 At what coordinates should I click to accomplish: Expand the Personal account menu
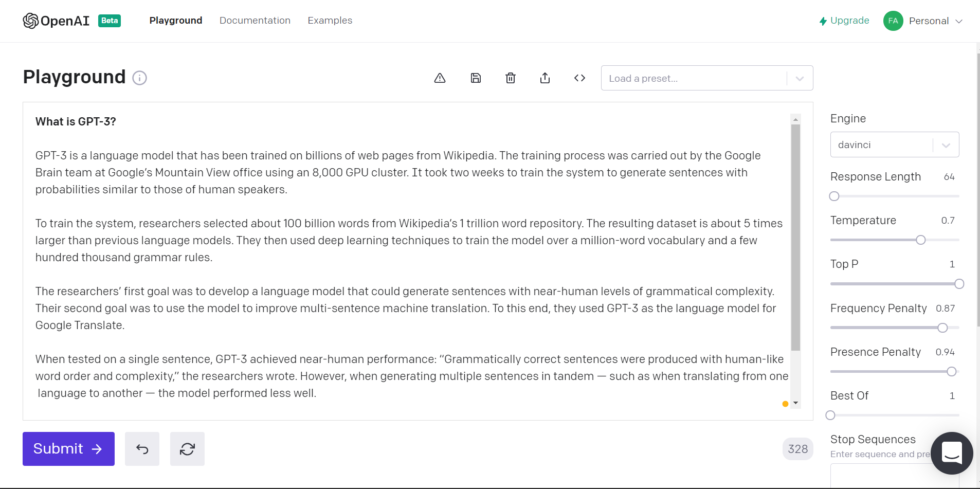point(936,21)
